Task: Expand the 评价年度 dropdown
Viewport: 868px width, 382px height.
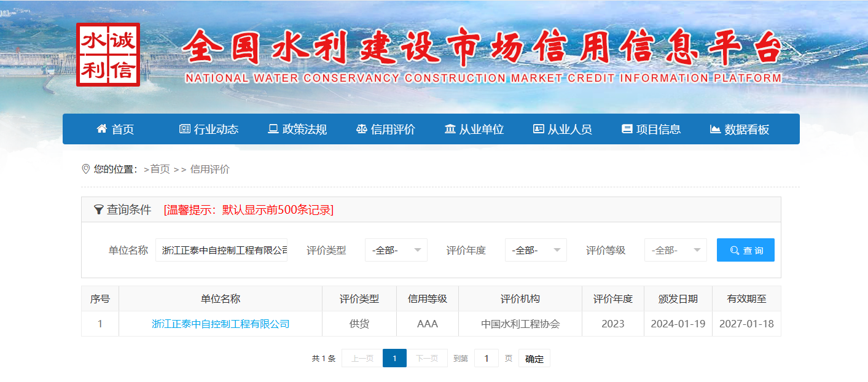Action: click(535, 250)
